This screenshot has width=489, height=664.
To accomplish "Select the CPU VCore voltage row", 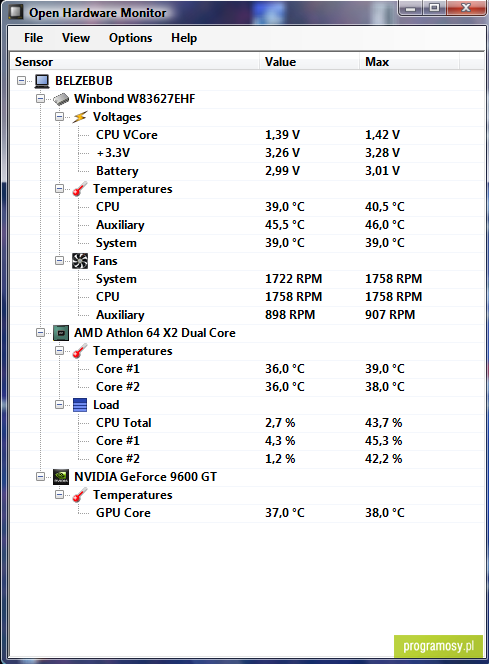I will (247, 135).
